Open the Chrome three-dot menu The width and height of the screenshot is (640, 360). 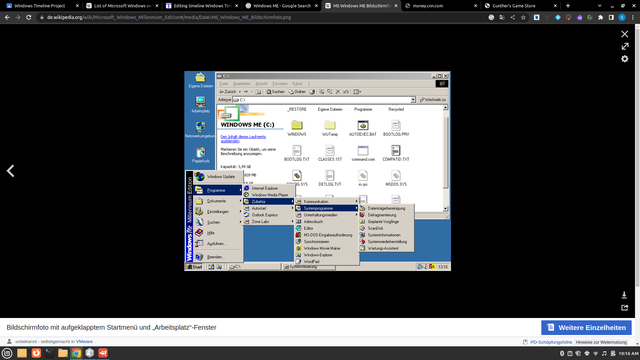point(633,18)
